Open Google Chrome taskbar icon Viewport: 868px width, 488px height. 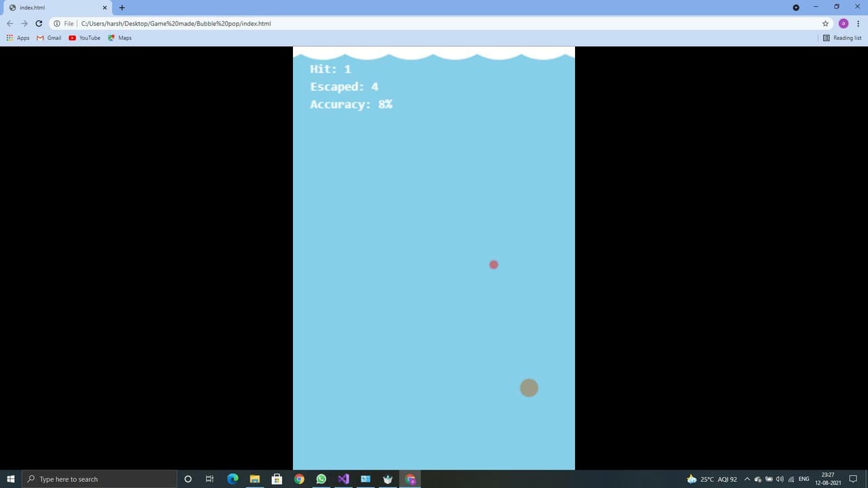[299, 479]
